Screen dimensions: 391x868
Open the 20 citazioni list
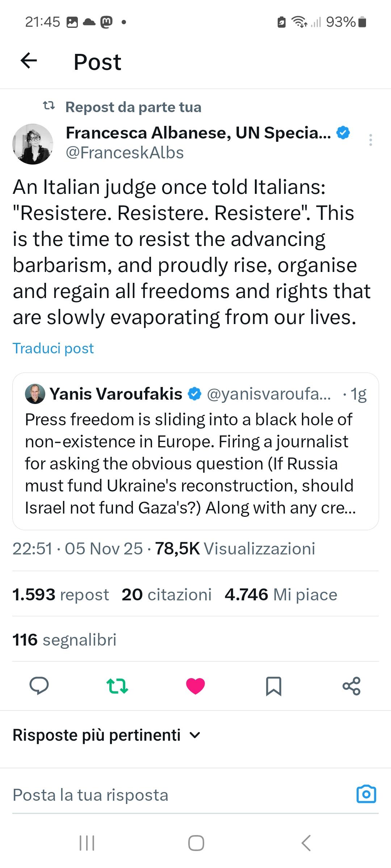click(167, 595)
